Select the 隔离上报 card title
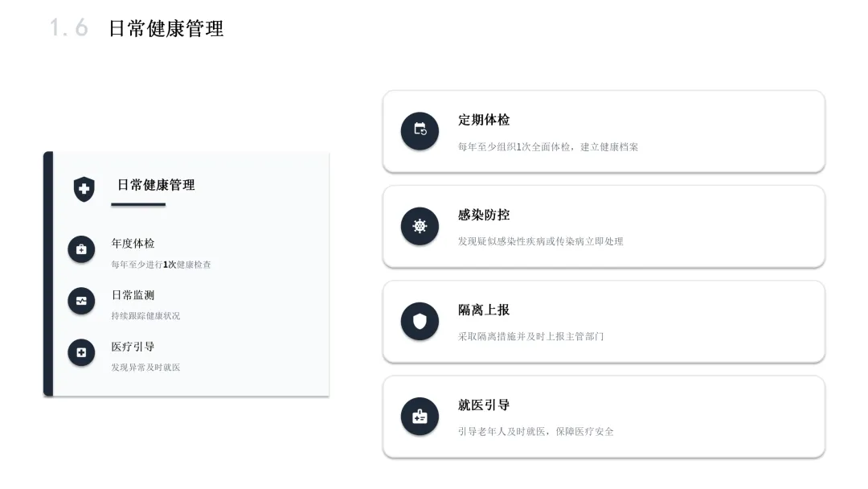The image size is (868, 489). pos(484,310)
